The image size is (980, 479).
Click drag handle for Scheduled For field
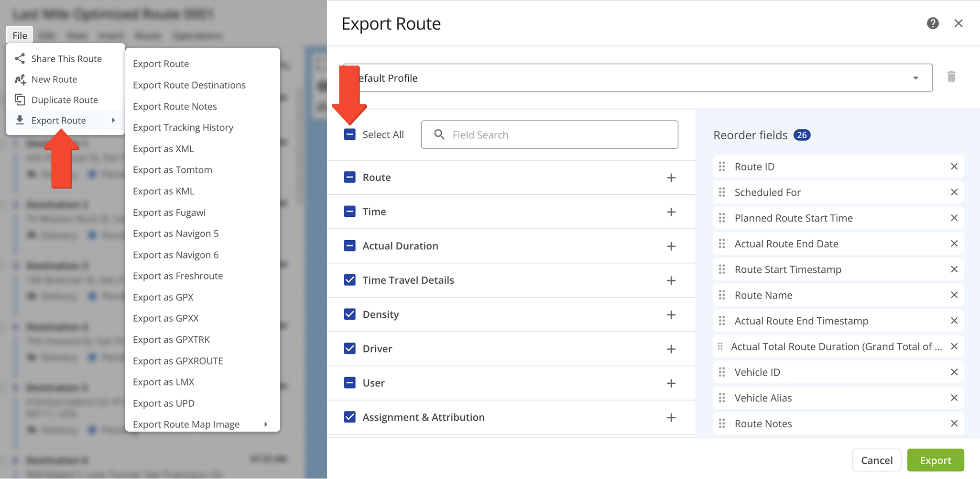pyautogui.click(x=722, y=192)
